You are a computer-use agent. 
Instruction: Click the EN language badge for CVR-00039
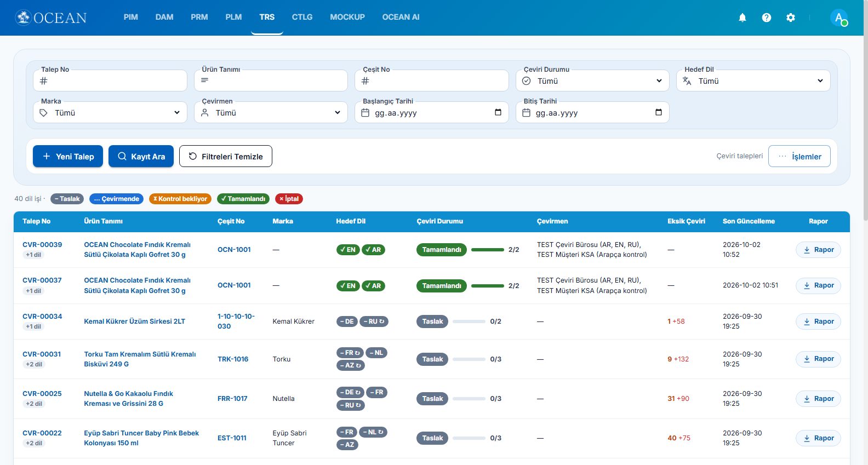348,250
